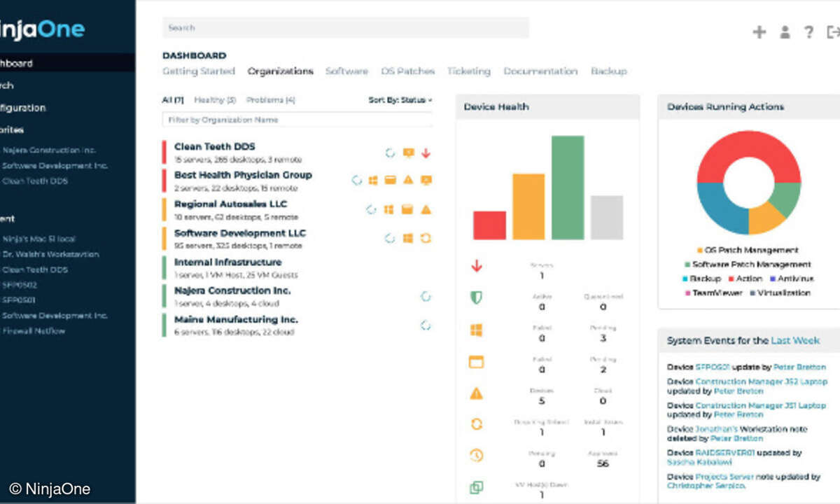This screenshot has height=504, width=840.
Task: Click the pending approvals clock icon in Device Health
Action: [477, 455]
